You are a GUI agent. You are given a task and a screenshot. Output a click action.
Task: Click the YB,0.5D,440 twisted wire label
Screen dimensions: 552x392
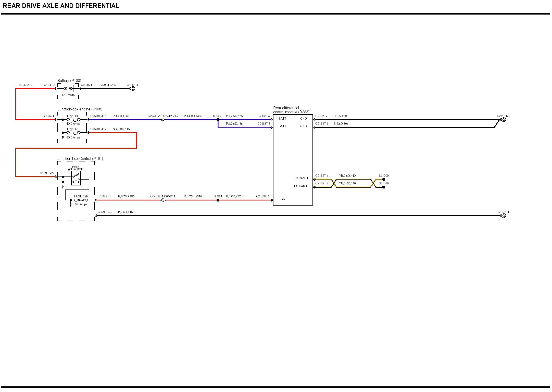(347, 176)
